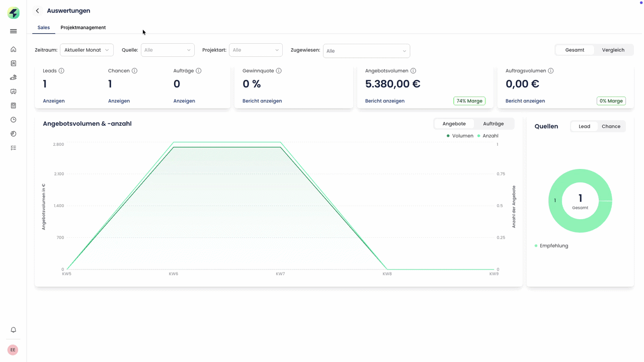Open the contacts address book icon

[x=14, y=63]
